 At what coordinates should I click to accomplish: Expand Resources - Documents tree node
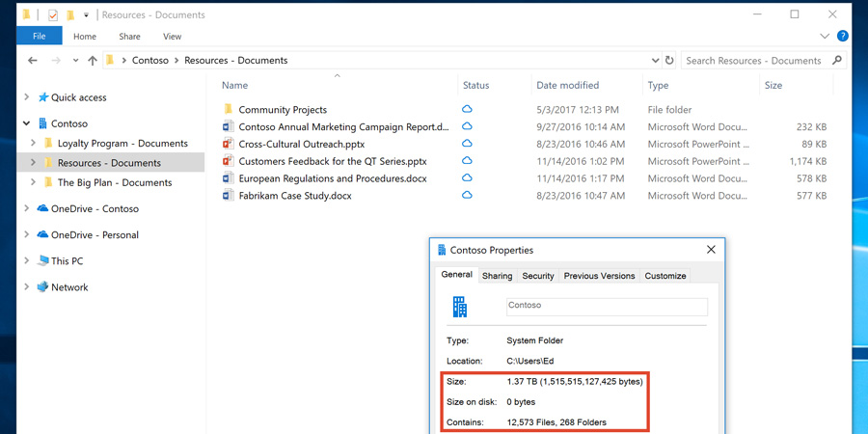[33, 163]
